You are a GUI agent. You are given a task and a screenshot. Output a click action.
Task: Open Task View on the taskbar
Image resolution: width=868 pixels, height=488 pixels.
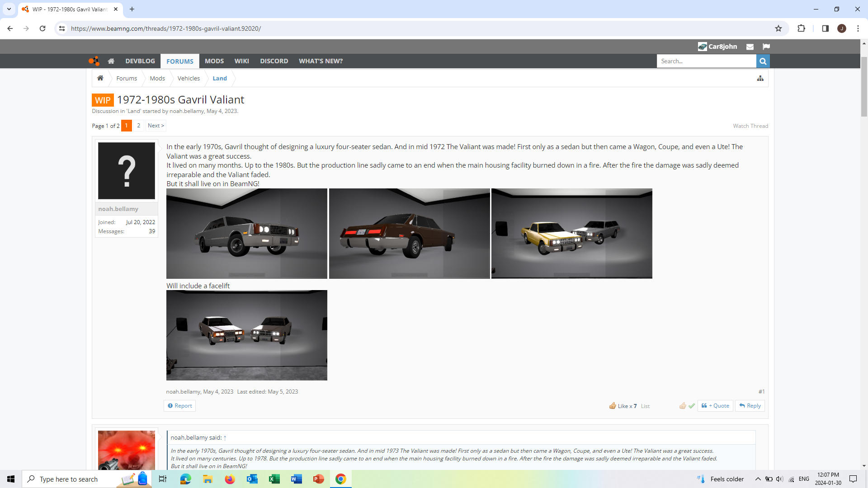163,479
